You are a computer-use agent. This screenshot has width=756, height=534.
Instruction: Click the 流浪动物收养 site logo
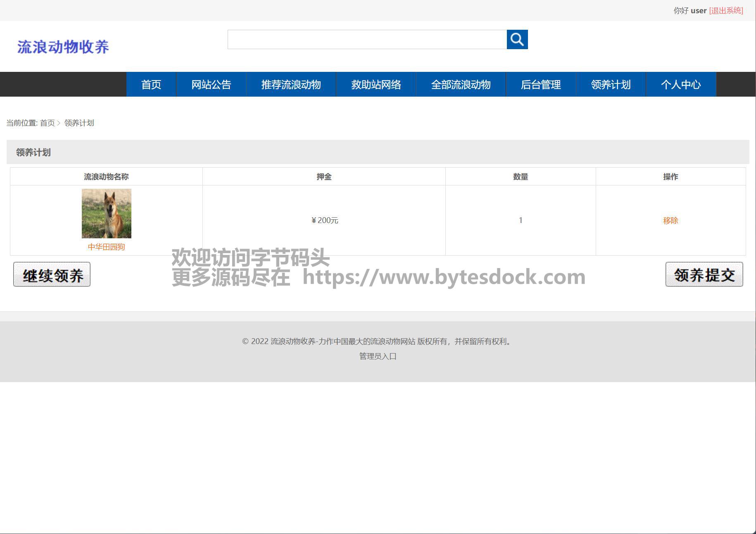pyautogui.click(x=63, y=47)
